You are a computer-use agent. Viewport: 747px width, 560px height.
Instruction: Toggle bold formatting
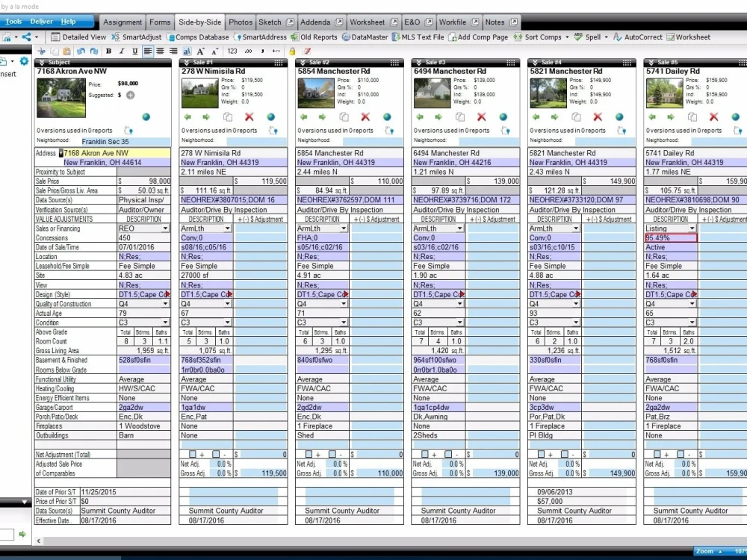tap(108, 51)
